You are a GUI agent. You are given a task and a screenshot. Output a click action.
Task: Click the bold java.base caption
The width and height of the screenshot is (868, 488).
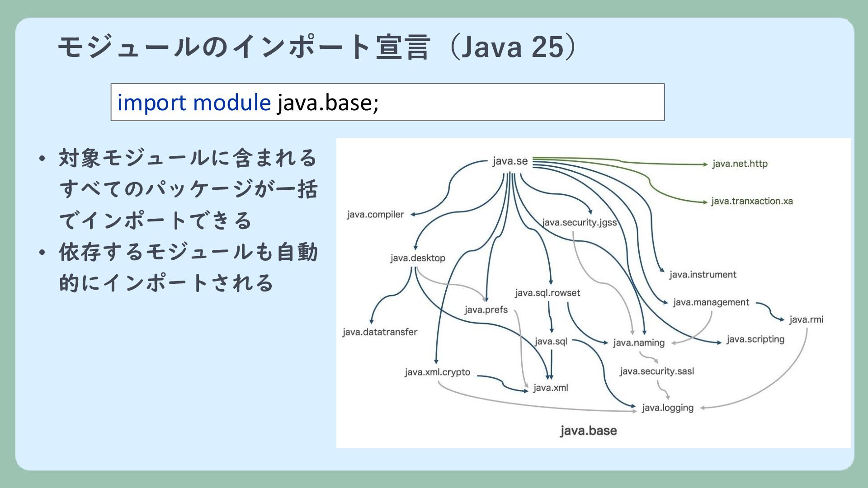[x=588, y=431]
